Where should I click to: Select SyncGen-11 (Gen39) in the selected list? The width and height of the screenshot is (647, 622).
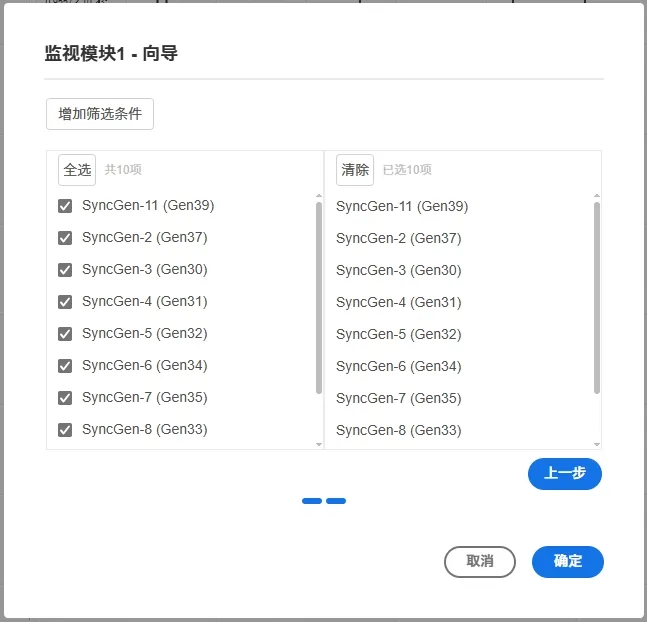click(x=402, y=206)
